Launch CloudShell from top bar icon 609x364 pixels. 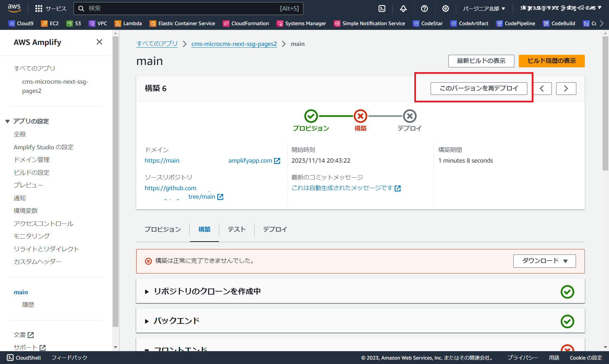(x=382, y=9)
